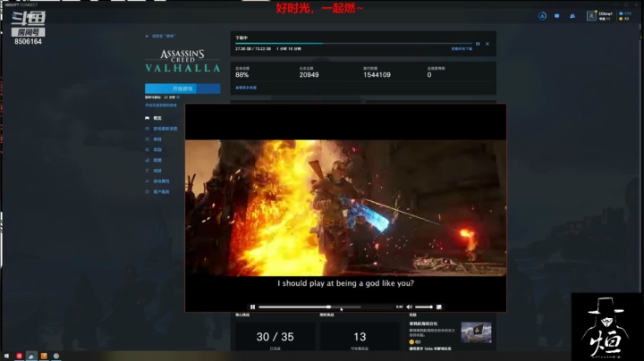The width and height of the screenshot is (644, 361).
Task: Open the core challenges 30 / 35 card
Action: (275, 337)
